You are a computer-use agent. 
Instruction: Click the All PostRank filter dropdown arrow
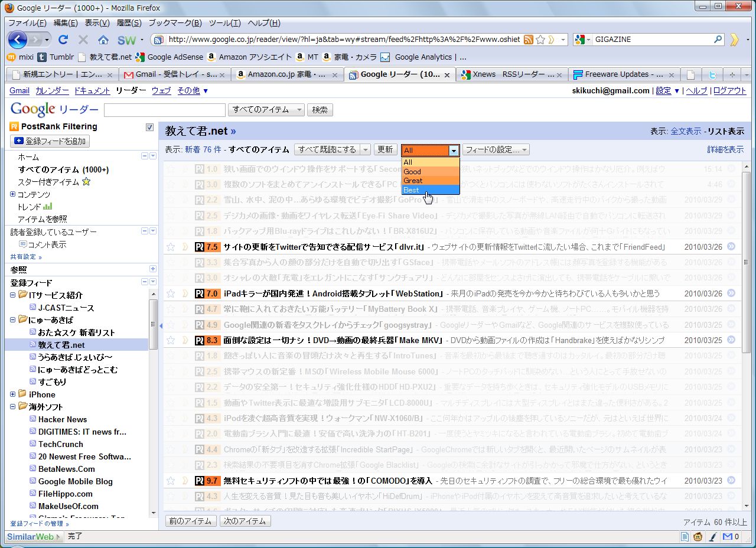coord(453,150)
